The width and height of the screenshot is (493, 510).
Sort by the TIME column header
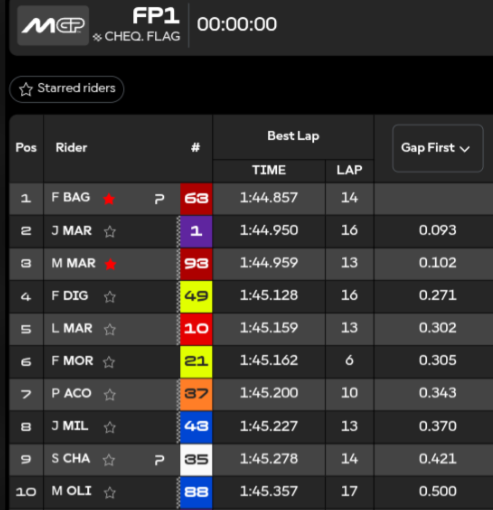[x=269, y=170]
